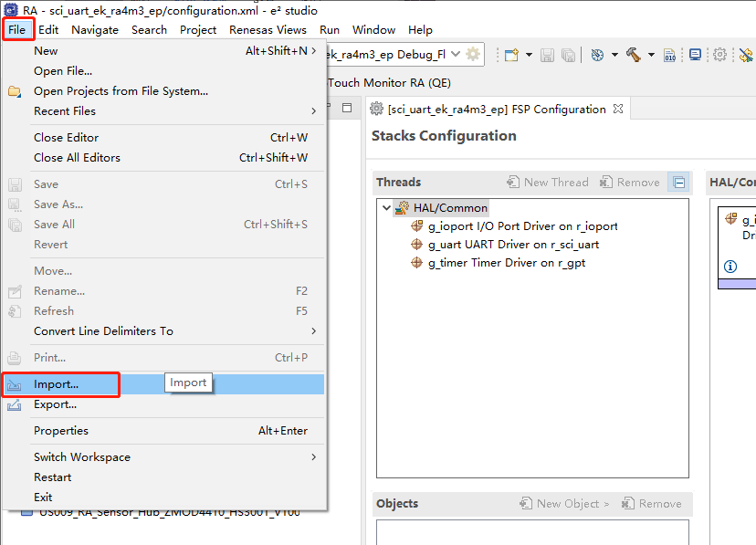
Task: Toggle the Threads panel collapse icon
Action: click(x=679, y=183)
